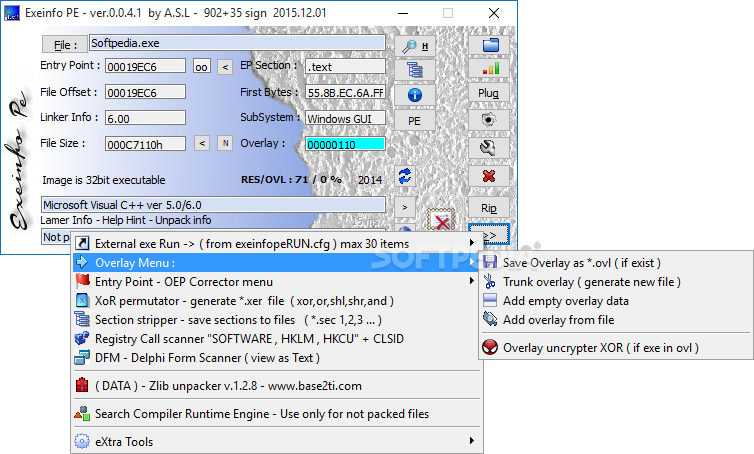Click the '>>' tools menu button
The width and height of the screenshot is (754, 454).
pyautogui.click(x=489, y=234)
